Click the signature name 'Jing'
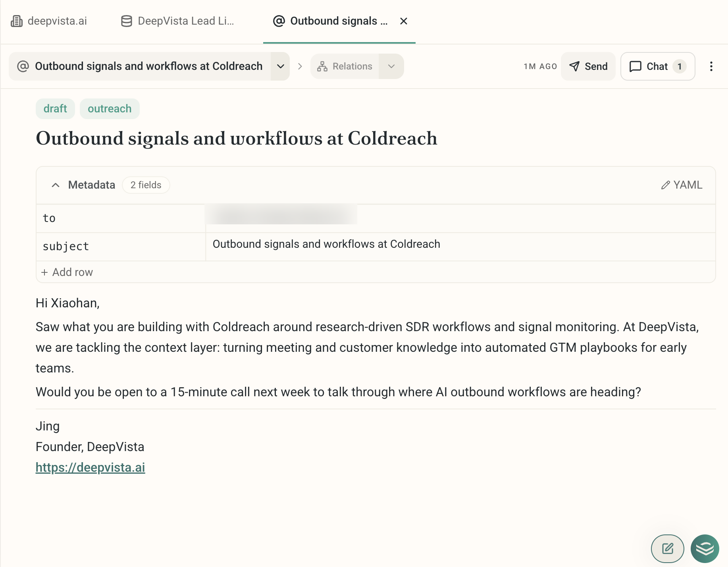The height and width of the screenshot is (567, 728). (48, 426)
